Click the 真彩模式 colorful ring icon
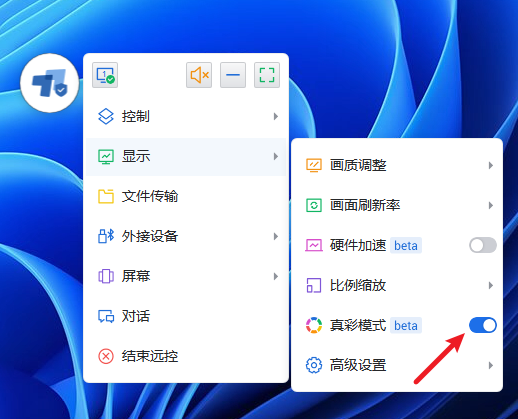Screen dimensions: 518x419 click(314, 325)
